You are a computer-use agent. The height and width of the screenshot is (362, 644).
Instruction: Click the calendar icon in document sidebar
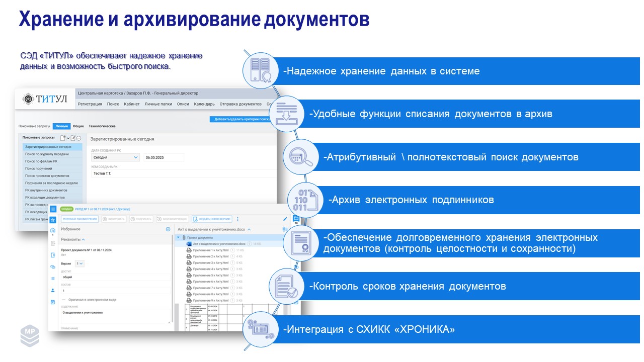coord(53,302)
